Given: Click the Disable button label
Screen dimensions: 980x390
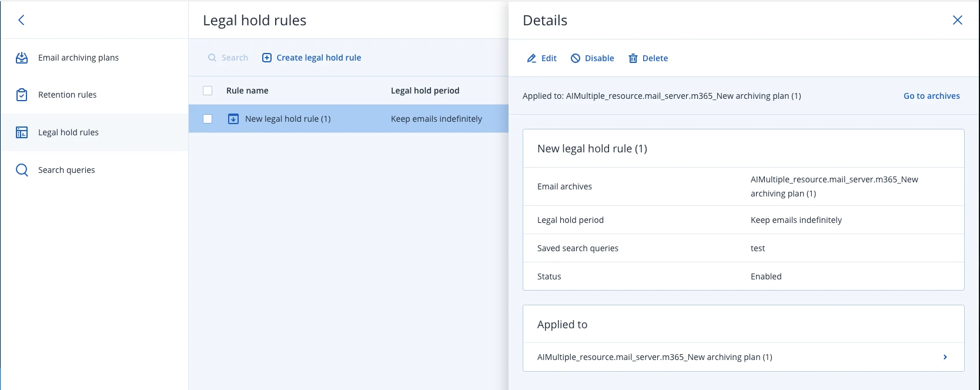Looking at the screenshot, I should point(600,58).
